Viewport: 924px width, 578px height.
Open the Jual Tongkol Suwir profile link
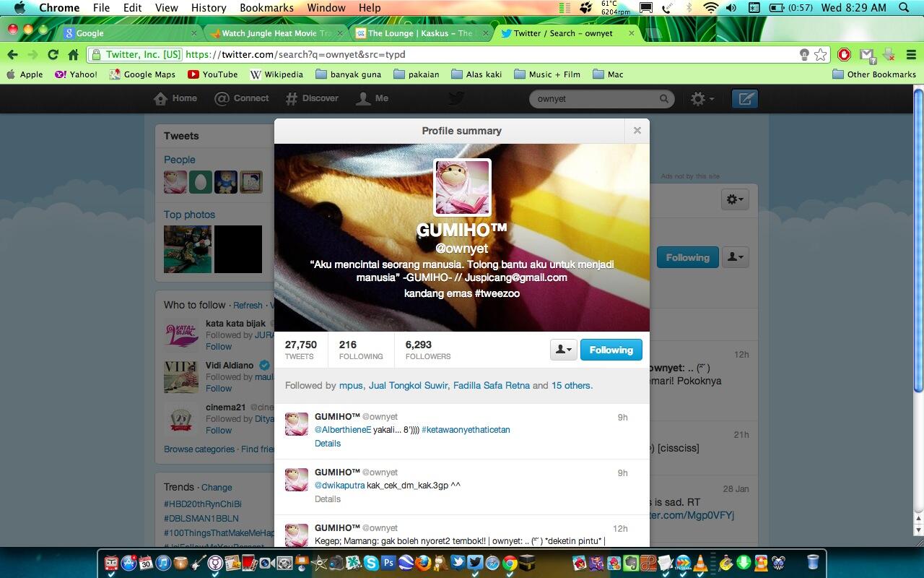coord(408,386)
